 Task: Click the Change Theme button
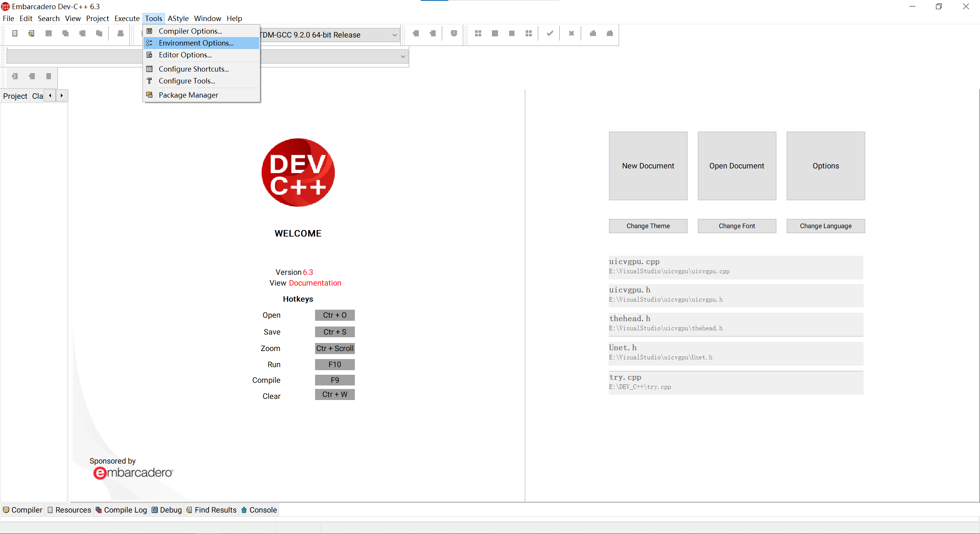point(648,226)
